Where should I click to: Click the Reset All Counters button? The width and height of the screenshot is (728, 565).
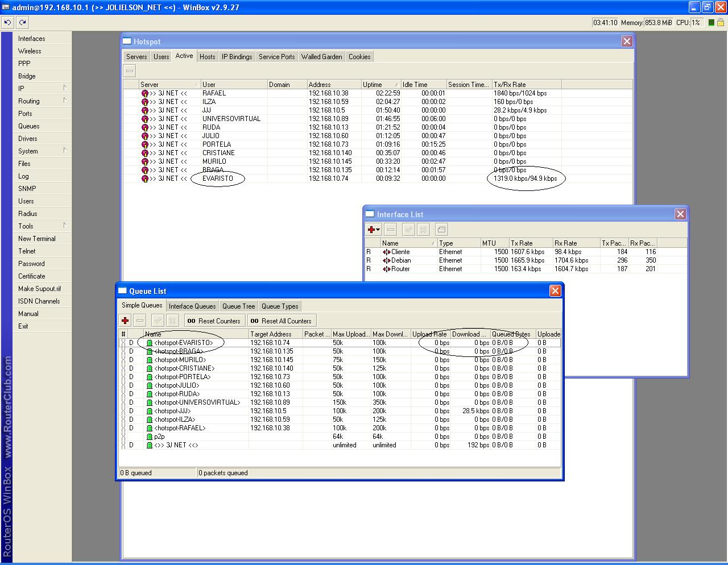[282, 321]
